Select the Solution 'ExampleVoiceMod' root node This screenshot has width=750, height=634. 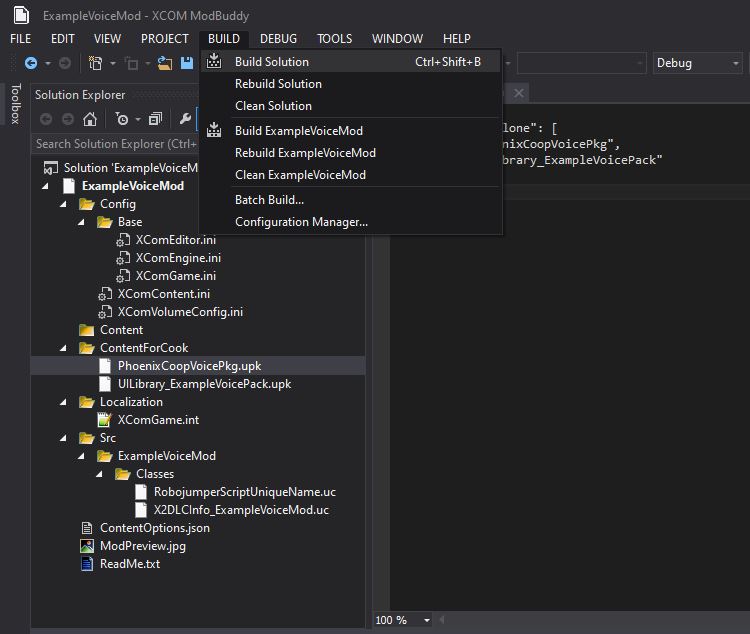131,168
